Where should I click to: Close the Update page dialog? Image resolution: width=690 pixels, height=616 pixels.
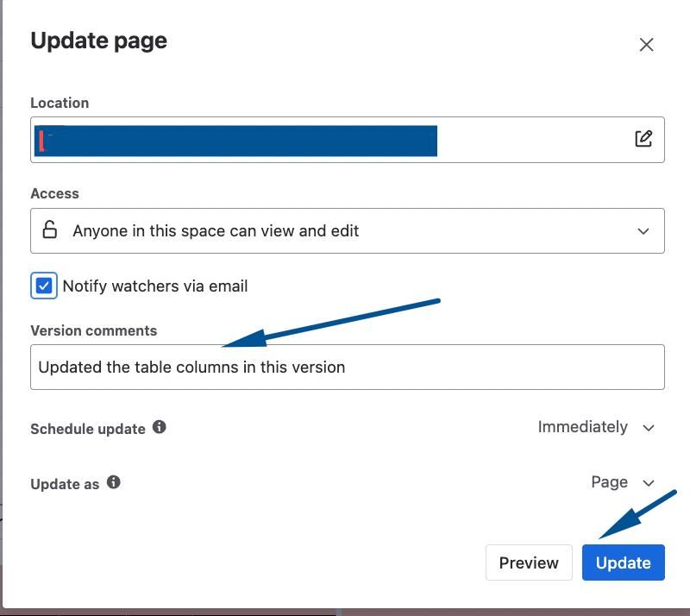coord(646,44)
